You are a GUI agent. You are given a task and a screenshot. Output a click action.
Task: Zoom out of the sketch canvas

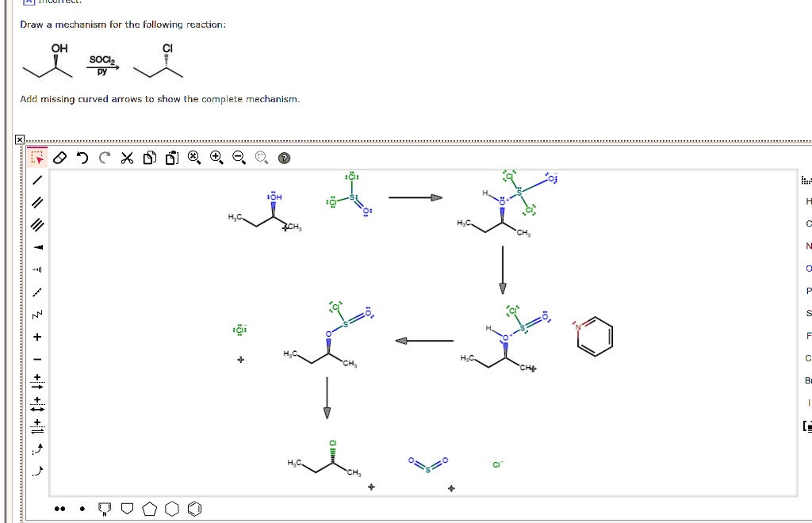237,157
